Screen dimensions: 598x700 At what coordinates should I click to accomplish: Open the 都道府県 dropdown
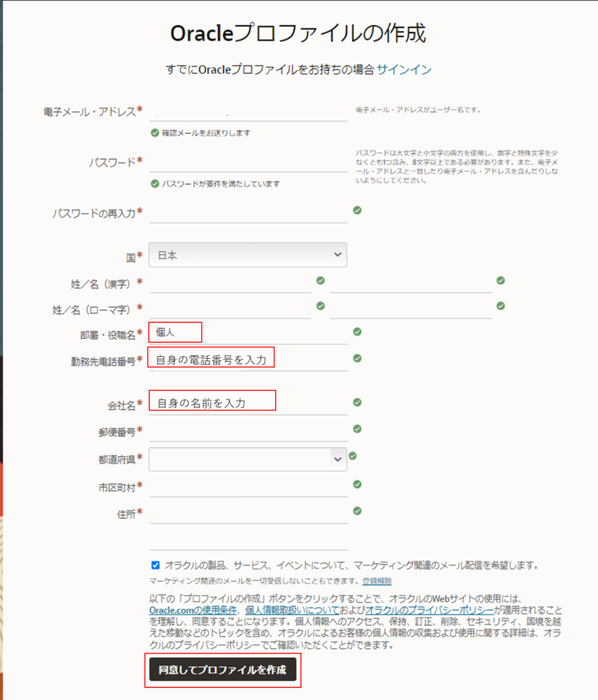coord(247,458)
